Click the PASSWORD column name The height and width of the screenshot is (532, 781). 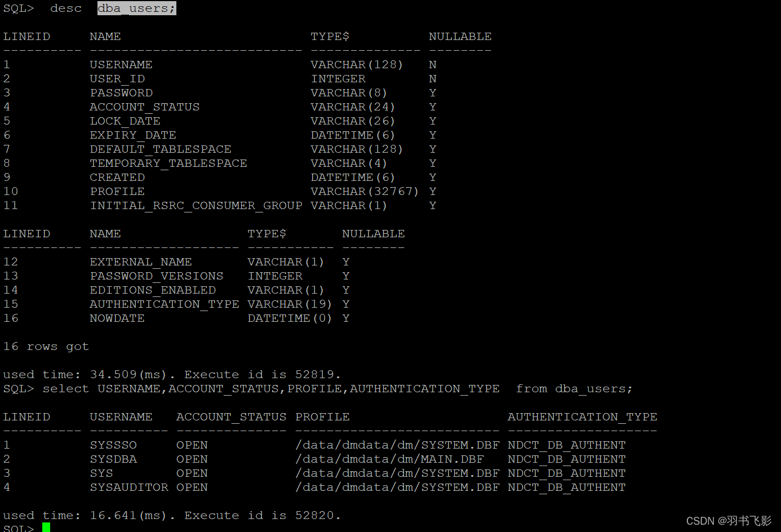click(x=121, y=93)
